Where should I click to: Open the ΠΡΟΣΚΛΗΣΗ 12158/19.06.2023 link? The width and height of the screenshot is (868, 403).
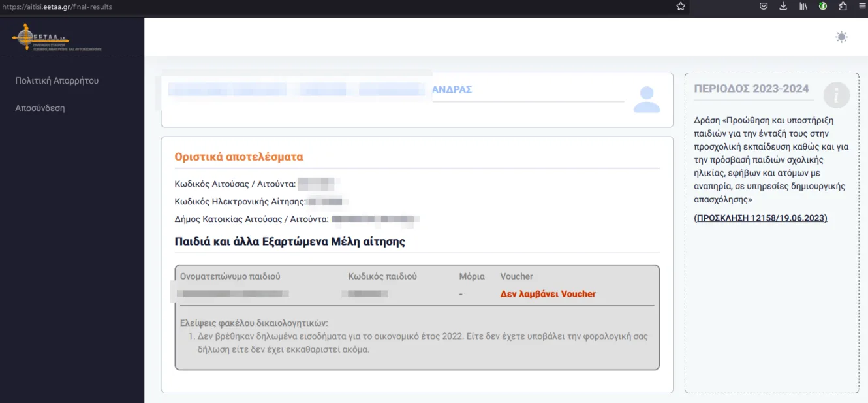pyautogui.click(x=760, y=218)
